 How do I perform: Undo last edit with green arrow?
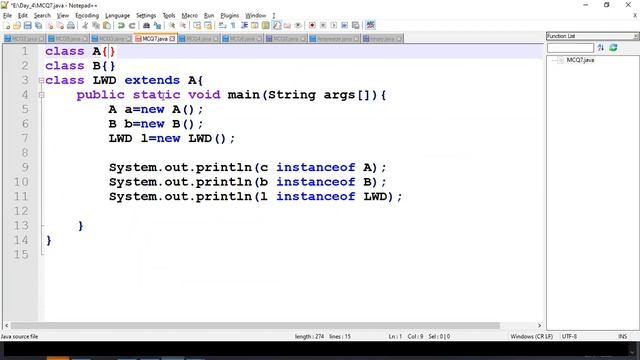[121, 25]
